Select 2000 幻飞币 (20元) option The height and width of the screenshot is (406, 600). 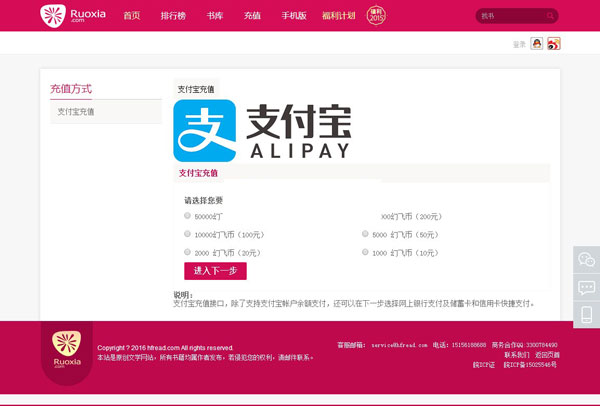[187, 252]
